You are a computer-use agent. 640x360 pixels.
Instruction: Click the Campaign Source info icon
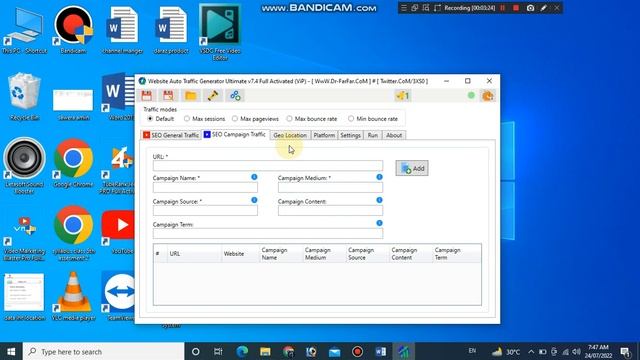click(x=254, y=200)
